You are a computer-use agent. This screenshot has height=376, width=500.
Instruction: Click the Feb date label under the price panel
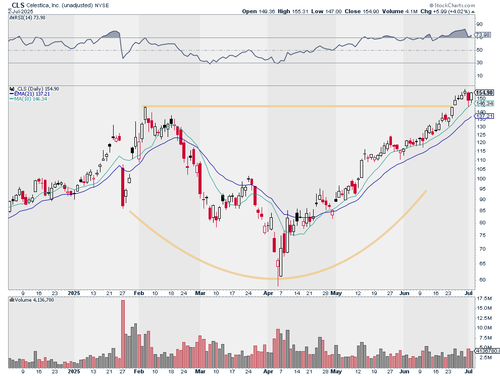click(139, 293)
